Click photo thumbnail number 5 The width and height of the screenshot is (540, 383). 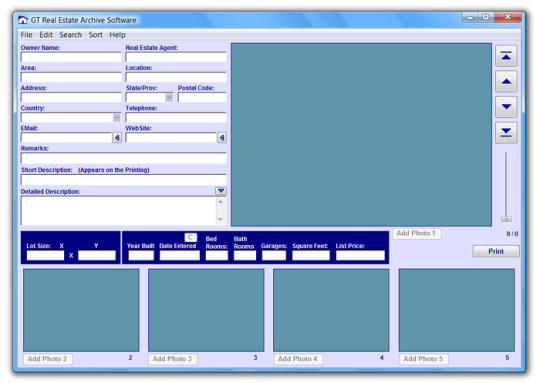click(457, 310)
